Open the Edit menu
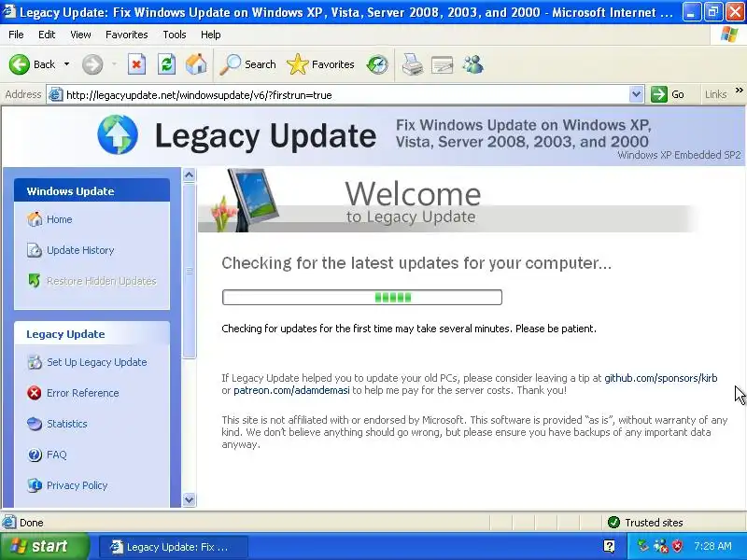The height and width of the screenshot is (560, 747). coord(47,35)
